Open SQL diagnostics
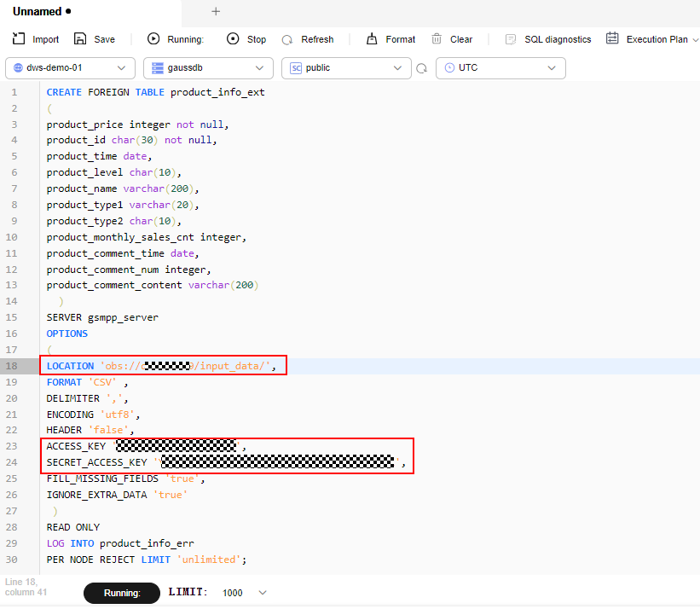This screenshot has height=609, width=700. point(547,39)
